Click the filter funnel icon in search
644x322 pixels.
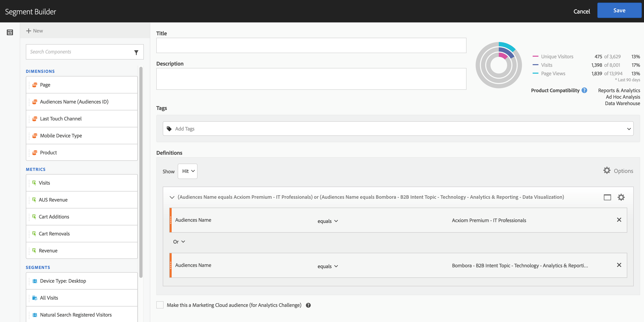[136, 52]
